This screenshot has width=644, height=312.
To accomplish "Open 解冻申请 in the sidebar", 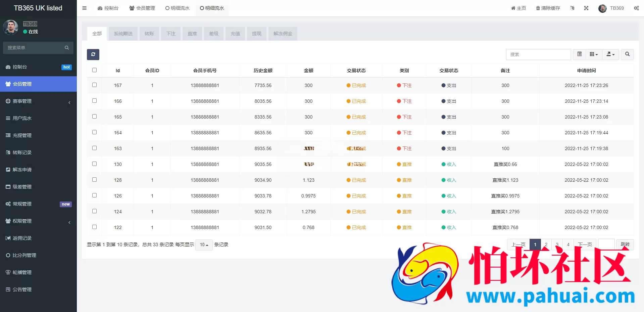I will click(x=38, y=170).
